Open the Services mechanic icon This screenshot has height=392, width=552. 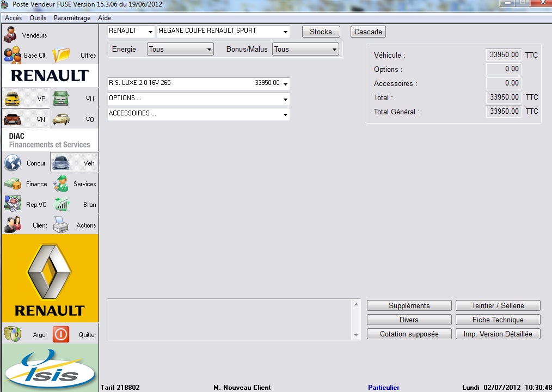[61, 183]
